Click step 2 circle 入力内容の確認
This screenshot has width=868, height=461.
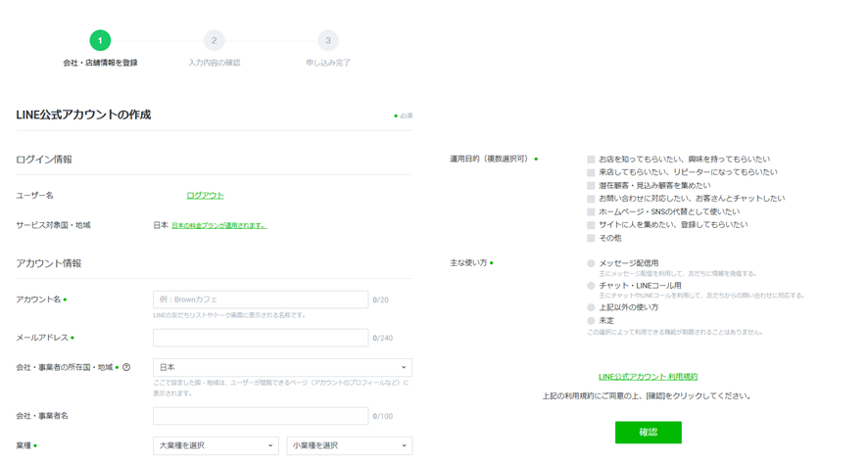(215, 40)
